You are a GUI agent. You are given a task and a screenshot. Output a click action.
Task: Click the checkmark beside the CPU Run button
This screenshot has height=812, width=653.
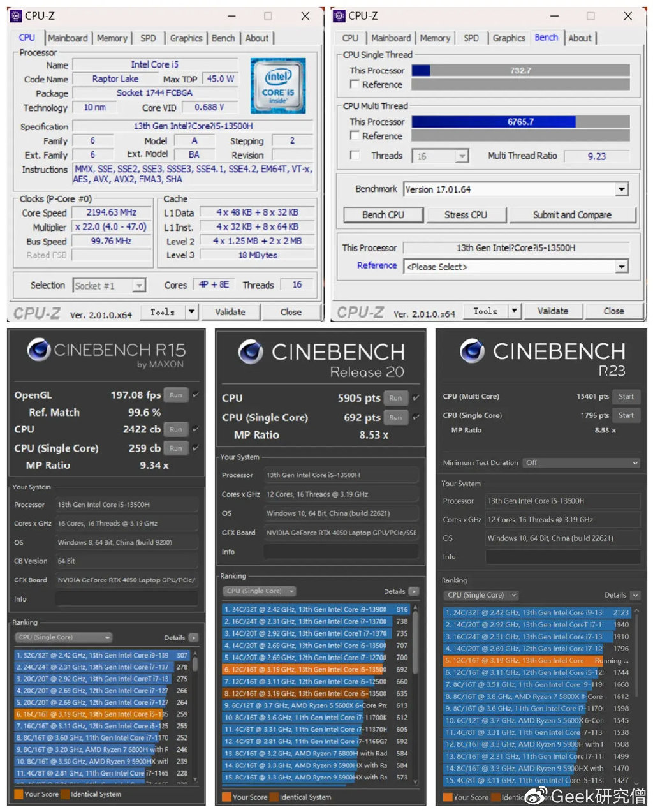click(415, 397)
